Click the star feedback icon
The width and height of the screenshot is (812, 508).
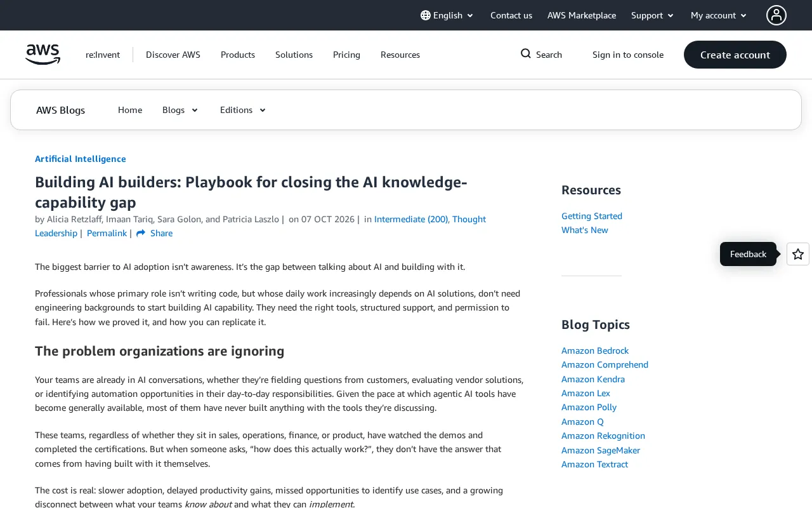click(798, 254)
